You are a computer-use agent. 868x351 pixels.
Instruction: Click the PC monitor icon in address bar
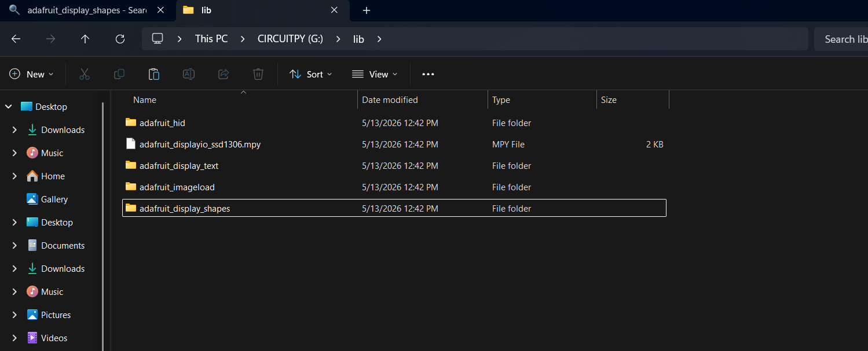[x=158, y=39]
